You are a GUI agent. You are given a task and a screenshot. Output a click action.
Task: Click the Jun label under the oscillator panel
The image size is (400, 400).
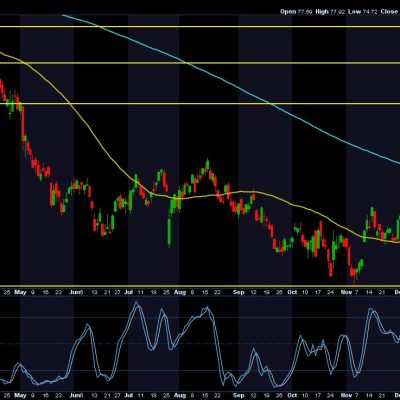pos(76,395)
